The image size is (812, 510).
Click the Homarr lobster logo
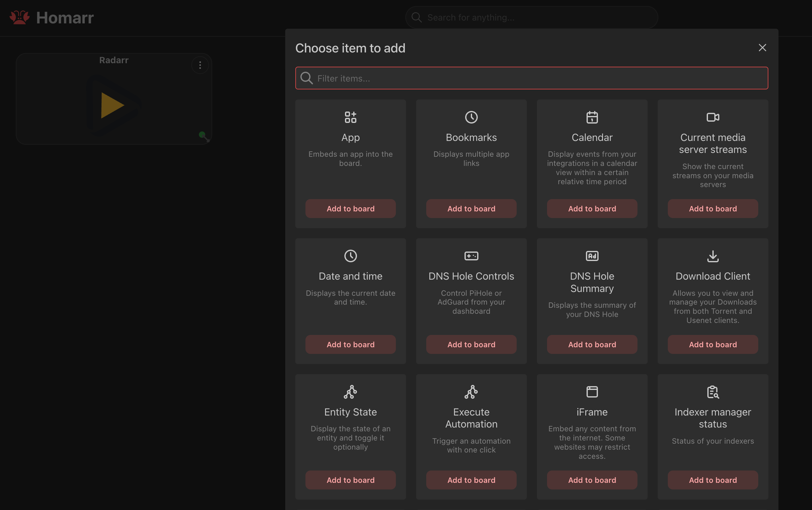(x=19, y=17)
